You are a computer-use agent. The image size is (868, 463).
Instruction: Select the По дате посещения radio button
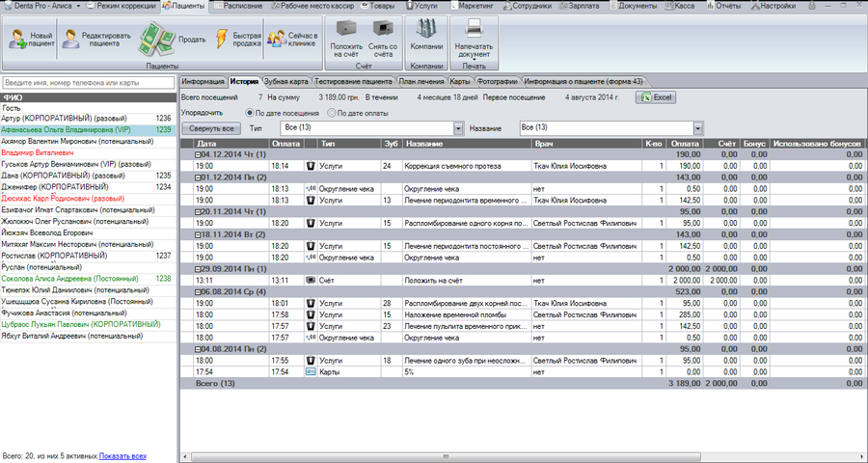(250, 113)
